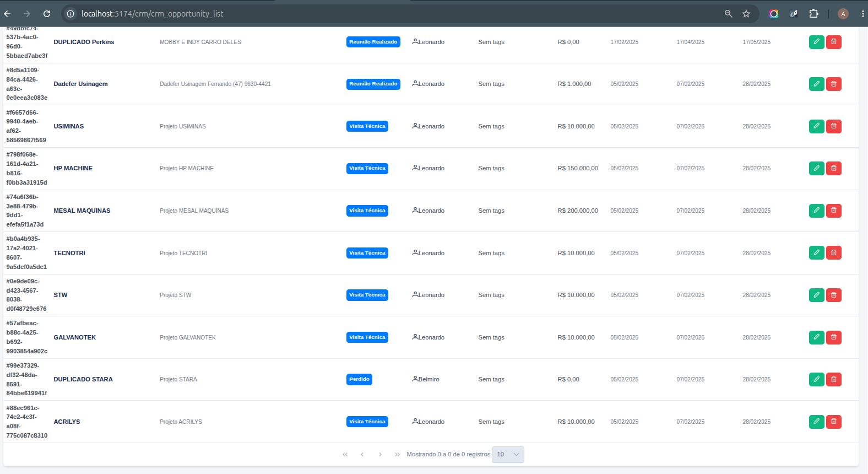Click the date 17/04/2025
868x474 pixels.
pyautogui.click(x=691, y=42)
